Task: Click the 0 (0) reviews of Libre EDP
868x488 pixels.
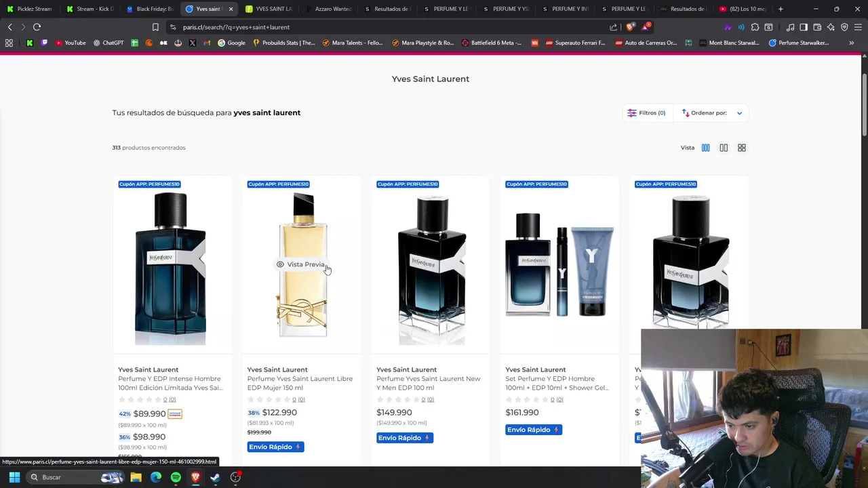Action: (x=298, y=400)
